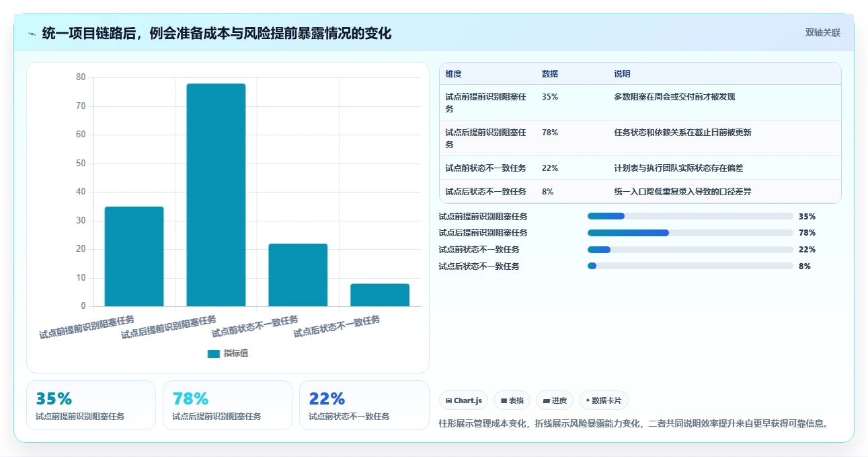Click table cell 计划表与执行团队实际状态存在偏差
Image resolution: width=868 pixels, height=457 pixels.
point(678,168)
